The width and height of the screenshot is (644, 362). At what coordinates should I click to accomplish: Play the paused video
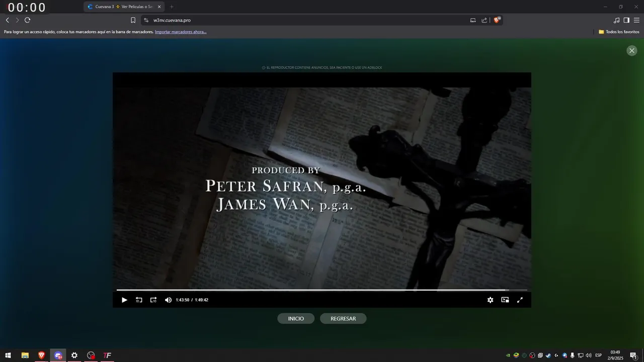pos(124,300)
